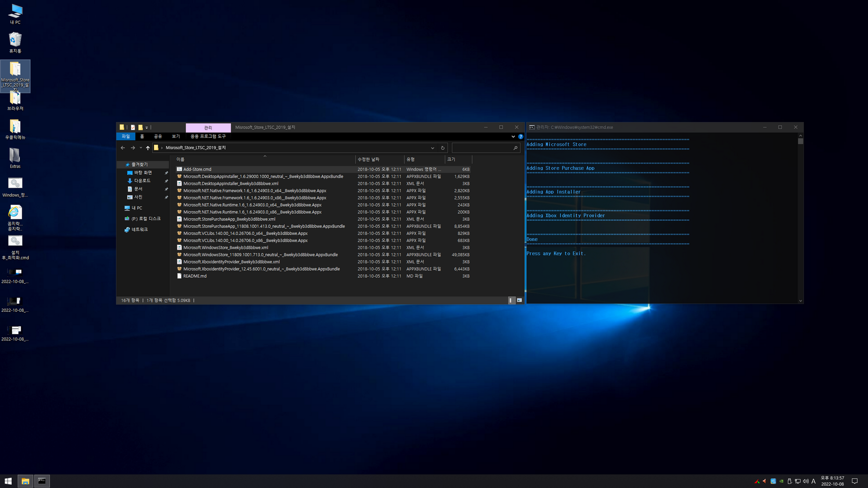Open Quick Access Toolbar customize dropdown
This screenshot has height=488, width=868.
coord(147,128)
